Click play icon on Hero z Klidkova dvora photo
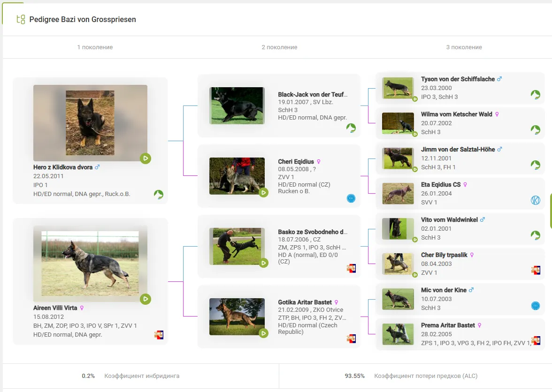Image resolution: width=552 pixels, height=392 pixels. pyautogui.click(x=146, y=158)
